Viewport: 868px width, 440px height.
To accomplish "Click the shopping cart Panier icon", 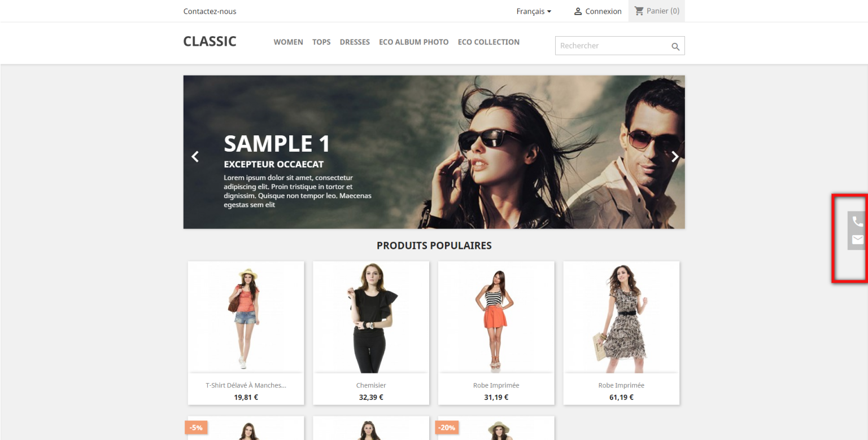I will [x=639, y=11].
